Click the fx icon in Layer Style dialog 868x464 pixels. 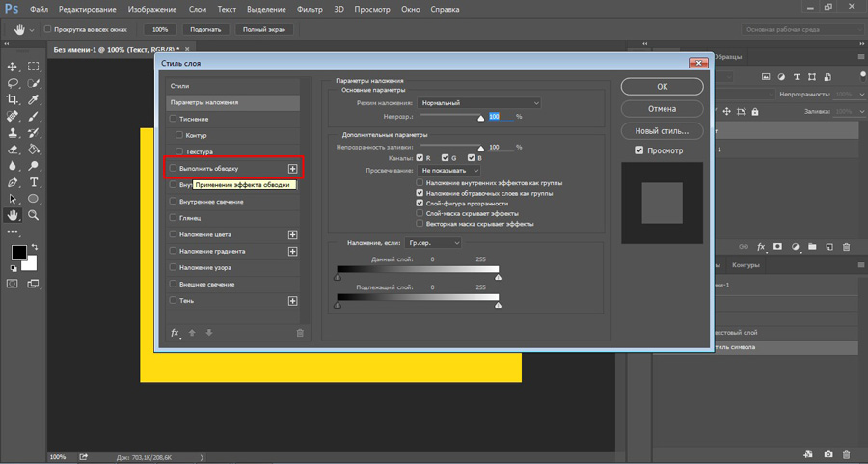tap(176, 332)
